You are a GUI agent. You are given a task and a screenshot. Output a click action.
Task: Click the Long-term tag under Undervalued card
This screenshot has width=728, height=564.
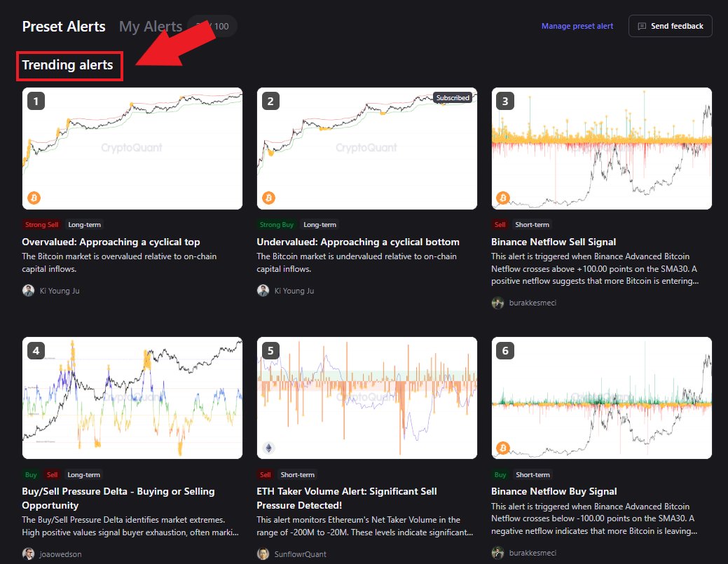pos(320,225)
